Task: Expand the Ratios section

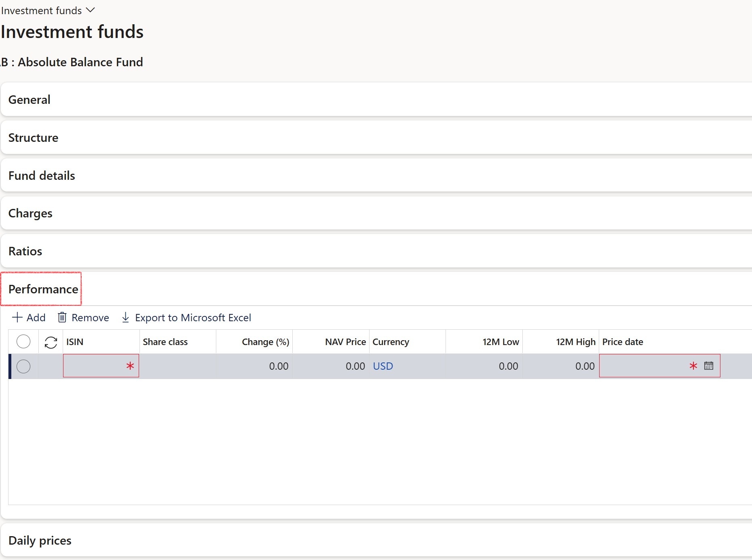Action: (x=376, y=251)
